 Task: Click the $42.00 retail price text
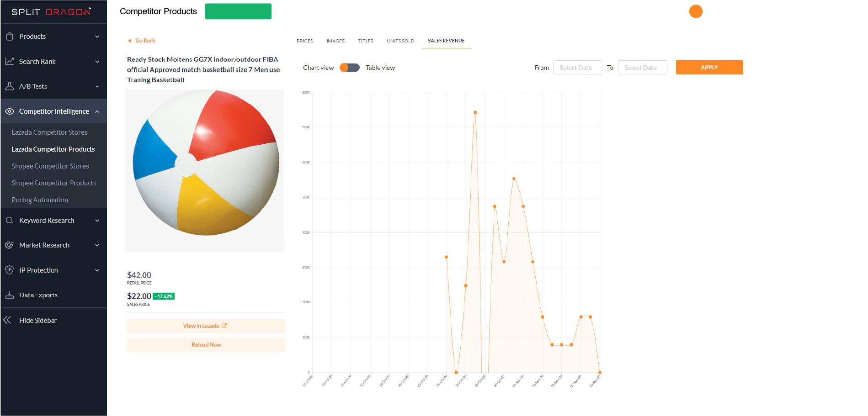[x=139, y=275]
